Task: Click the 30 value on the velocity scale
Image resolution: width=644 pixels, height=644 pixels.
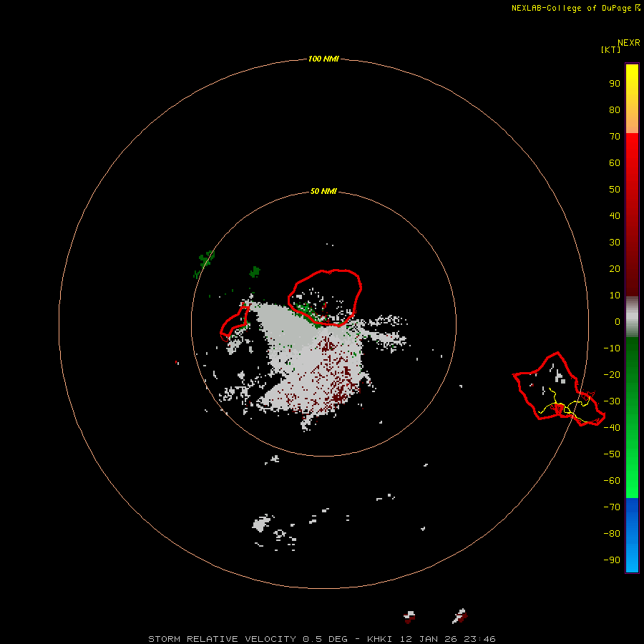Action: pos(615,243)
